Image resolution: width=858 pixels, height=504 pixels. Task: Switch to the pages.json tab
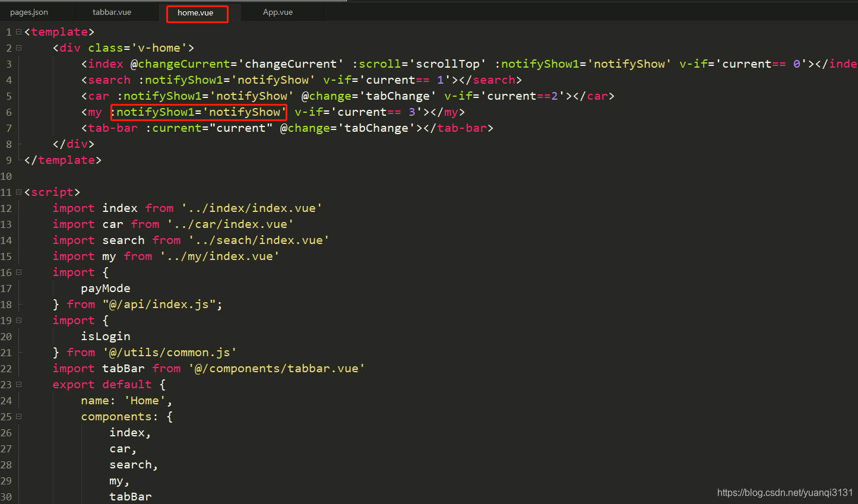29,12
